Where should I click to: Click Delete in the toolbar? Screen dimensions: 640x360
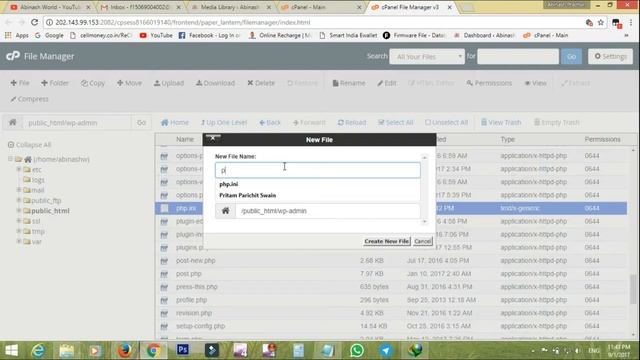coord(261,83)
